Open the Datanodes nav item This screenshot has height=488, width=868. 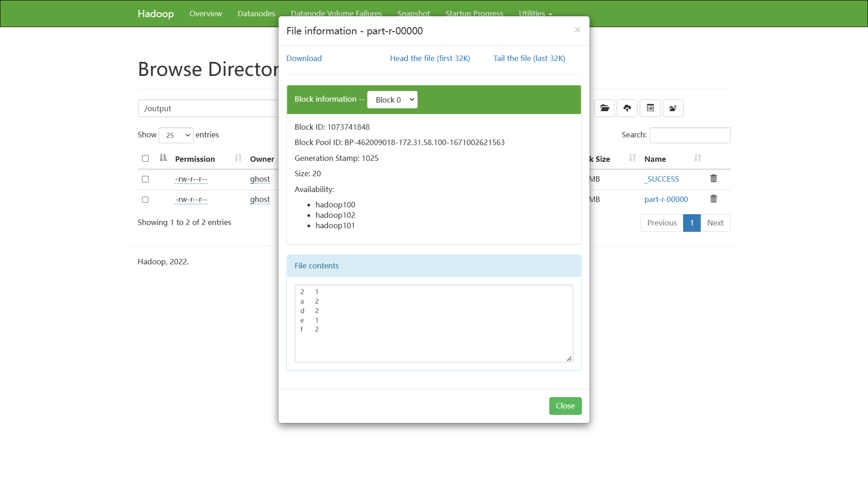tap(256, 14)
